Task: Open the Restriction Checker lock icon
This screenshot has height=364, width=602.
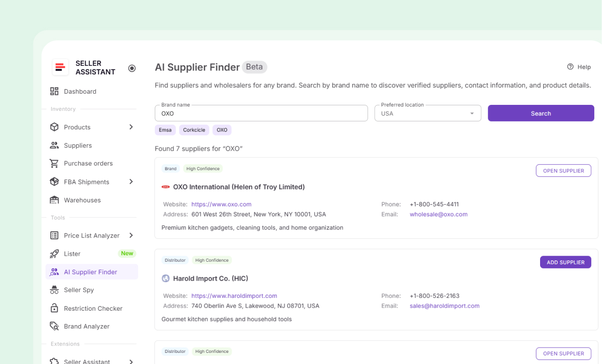Action: [54, 308]
